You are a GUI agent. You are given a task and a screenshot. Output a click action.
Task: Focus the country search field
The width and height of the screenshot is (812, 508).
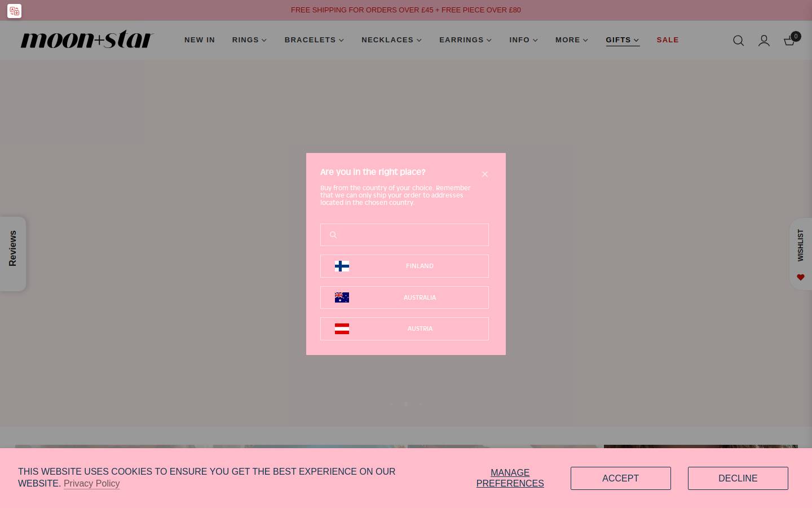click(404, 235)
